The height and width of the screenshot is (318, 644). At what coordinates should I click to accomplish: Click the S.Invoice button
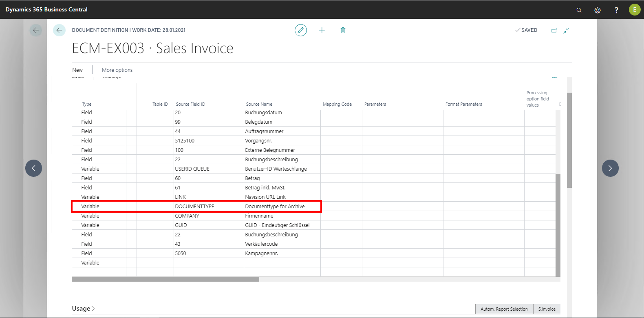coord(547,309)
